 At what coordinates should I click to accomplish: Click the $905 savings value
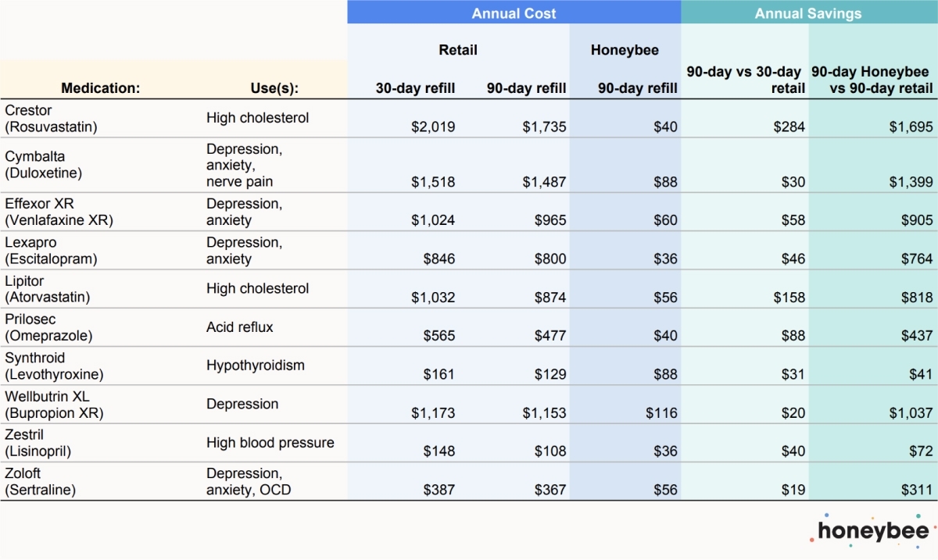coord(916,220)
